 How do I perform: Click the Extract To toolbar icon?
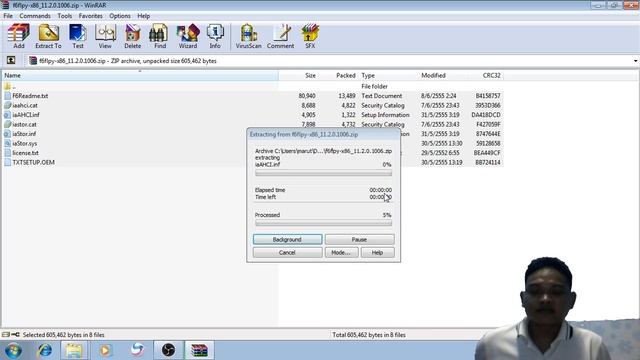48,36
